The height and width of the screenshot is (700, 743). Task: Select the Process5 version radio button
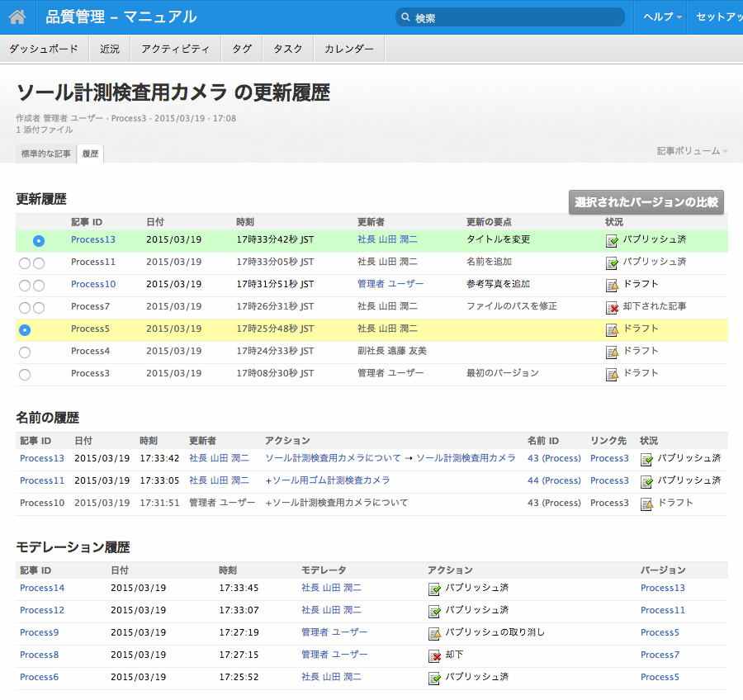click(25, 330)
